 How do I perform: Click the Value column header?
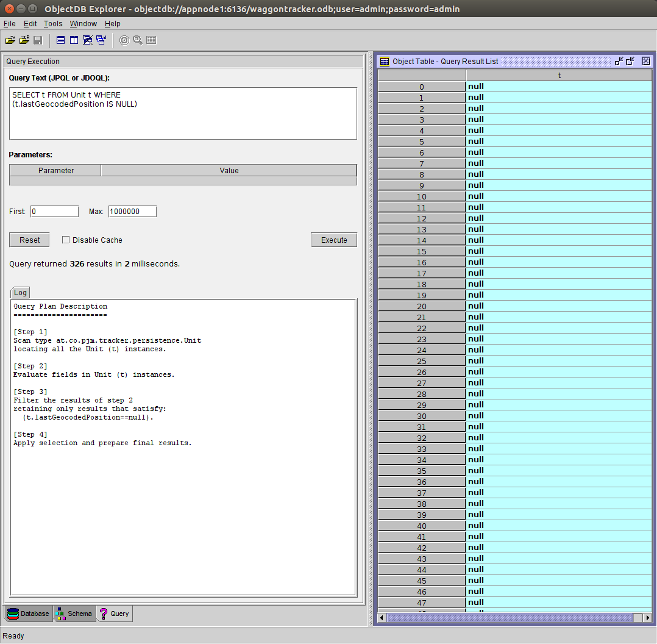pos(229,171)
